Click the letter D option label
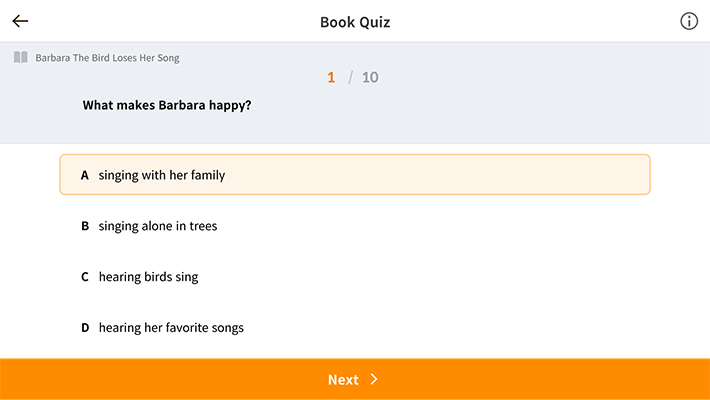710x400 pixels. click(x=85, y=327)
